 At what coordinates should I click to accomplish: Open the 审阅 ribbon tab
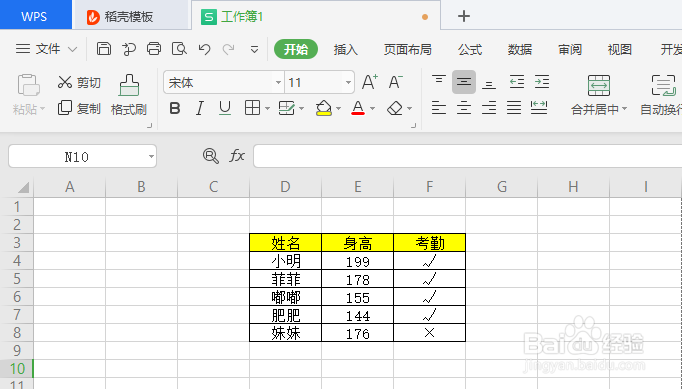click(x=570, y=50)
